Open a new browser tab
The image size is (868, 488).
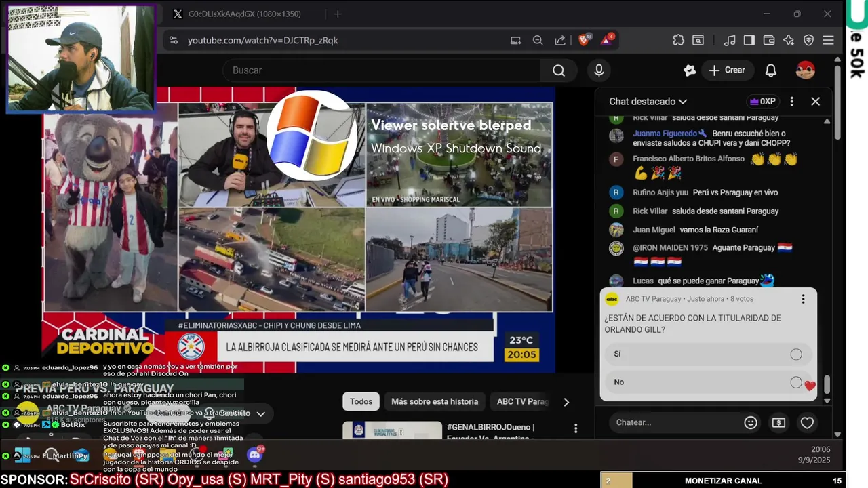tap(338, 14)
